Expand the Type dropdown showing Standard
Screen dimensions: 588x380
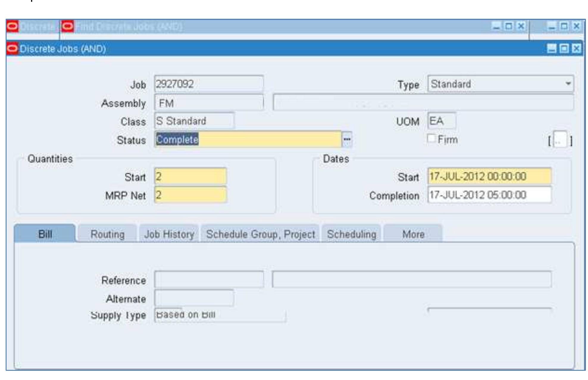(568, 84)
